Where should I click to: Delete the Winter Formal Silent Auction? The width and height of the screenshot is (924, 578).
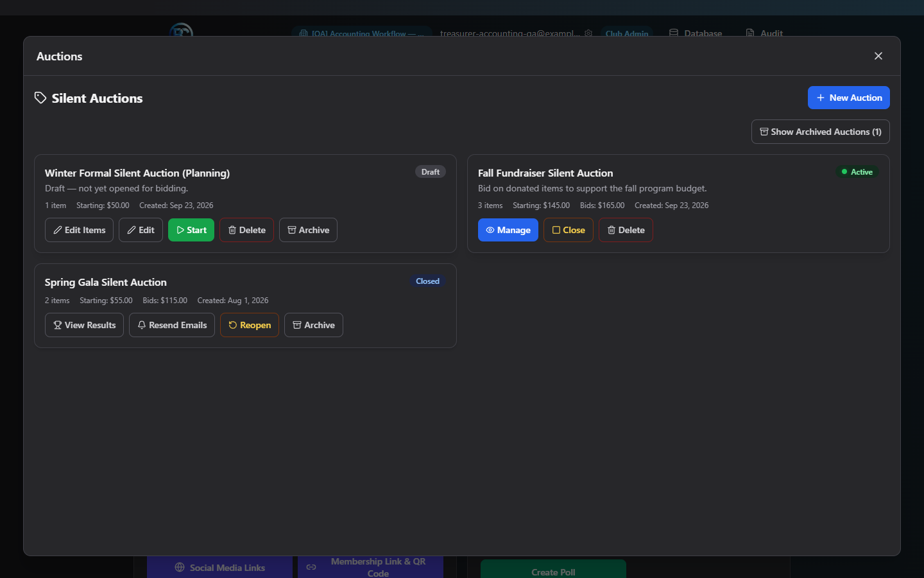pos(246,230)
